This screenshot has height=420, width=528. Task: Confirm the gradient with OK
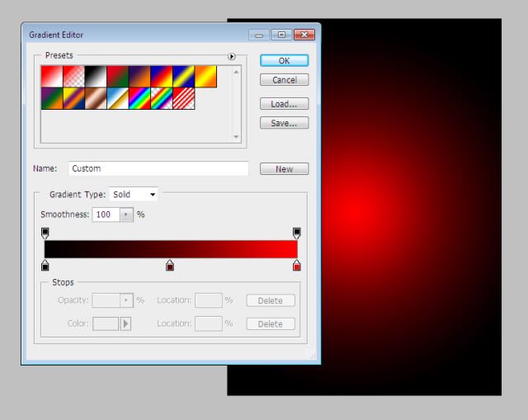tap(284, 60)
